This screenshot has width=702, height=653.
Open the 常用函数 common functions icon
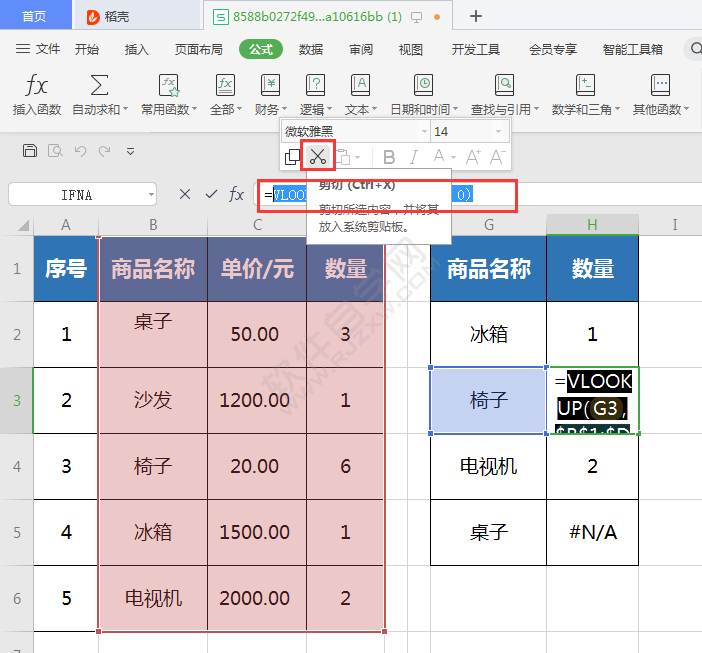point(169,85)
